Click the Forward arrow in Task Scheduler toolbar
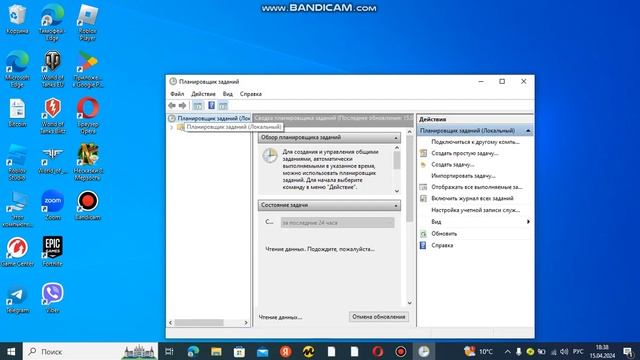Image resolution: width=640 pixels, height=360 pixels. point(182,105)
